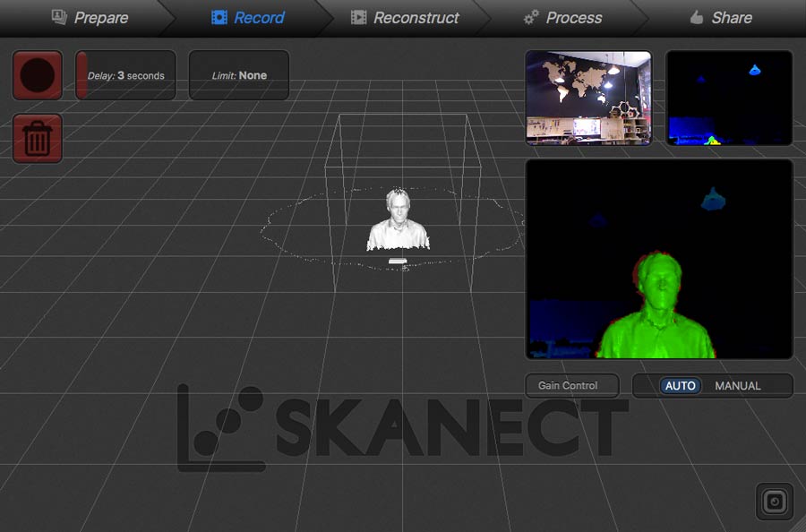This screenshot has width=806, height=532.
Task: Click the Gain Control button
Action: [571, 386]
